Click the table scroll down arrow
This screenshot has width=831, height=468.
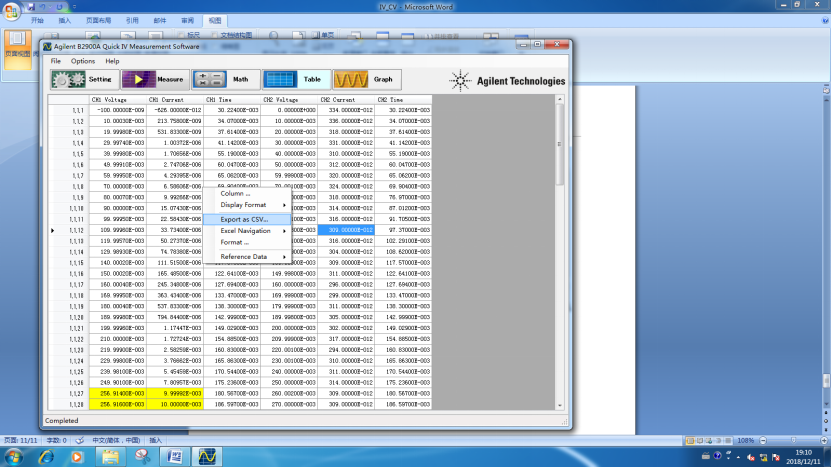tap(560, 405)
